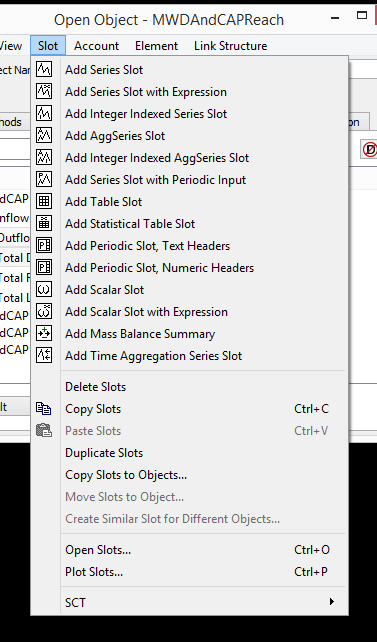Image resolution: width=377 pixels, height=642 pixels.
Task: Click the Add Table Slot grid icon
Action: pos(44,201)
